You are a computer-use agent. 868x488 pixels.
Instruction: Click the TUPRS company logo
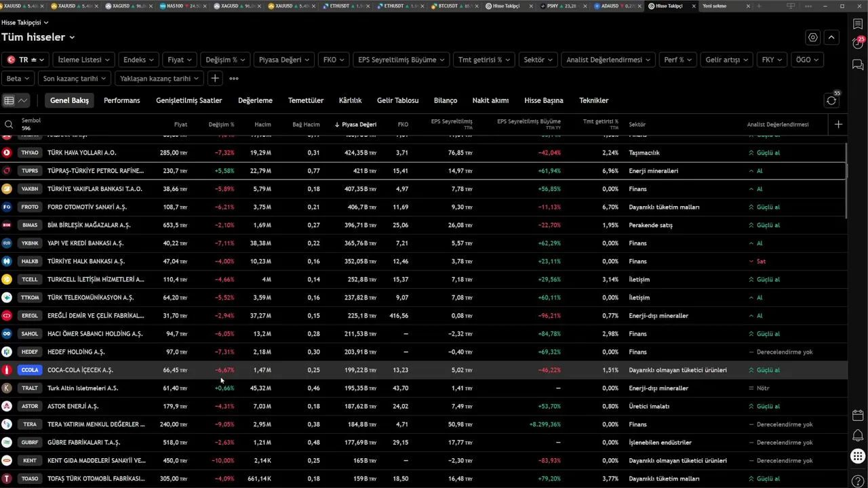click(x=7, y=171)
